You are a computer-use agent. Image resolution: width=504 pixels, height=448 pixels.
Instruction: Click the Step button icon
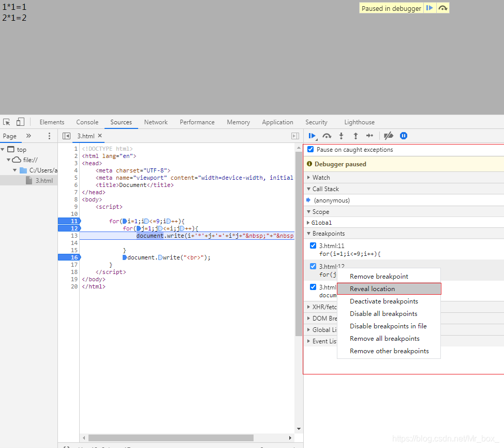coord(369,136)
